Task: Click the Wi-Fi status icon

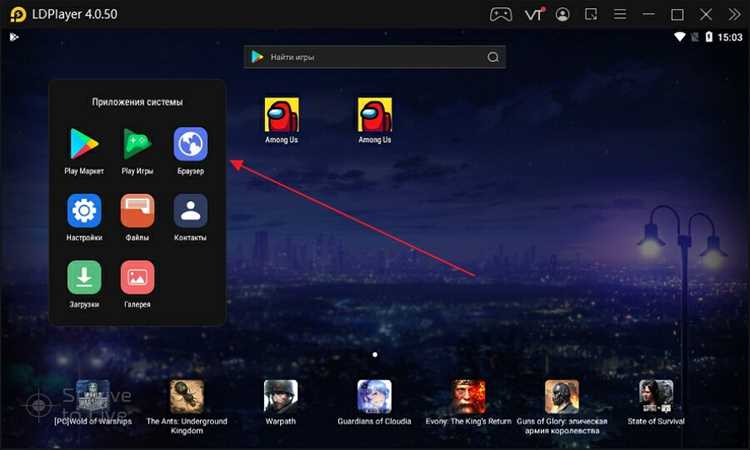Action: (679, 37)
